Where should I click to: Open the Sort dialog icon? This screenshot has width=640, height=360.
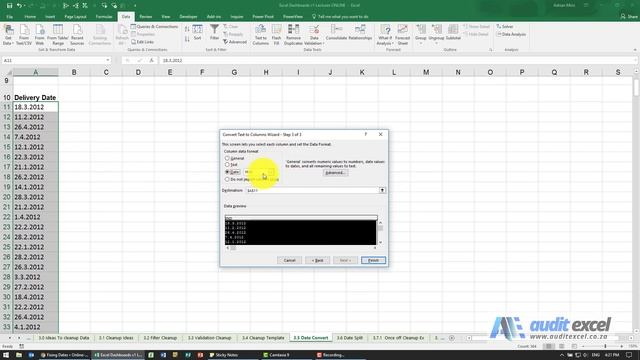coord(198,32)
